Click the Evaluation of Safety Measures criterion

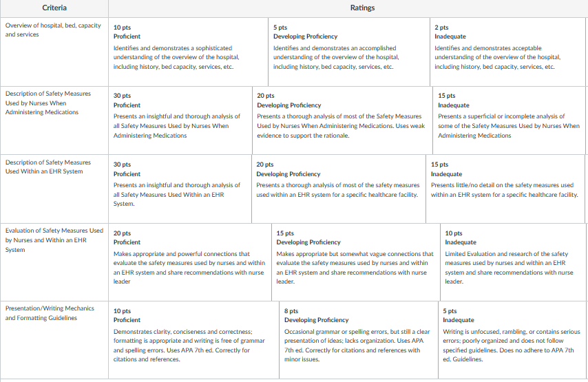tap(54, 262)
